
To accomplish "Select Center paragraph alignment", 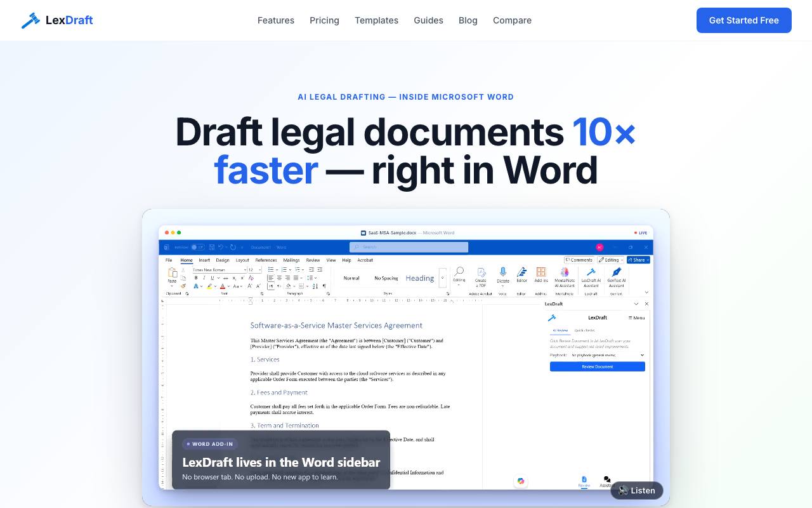I will pos(279,277).
